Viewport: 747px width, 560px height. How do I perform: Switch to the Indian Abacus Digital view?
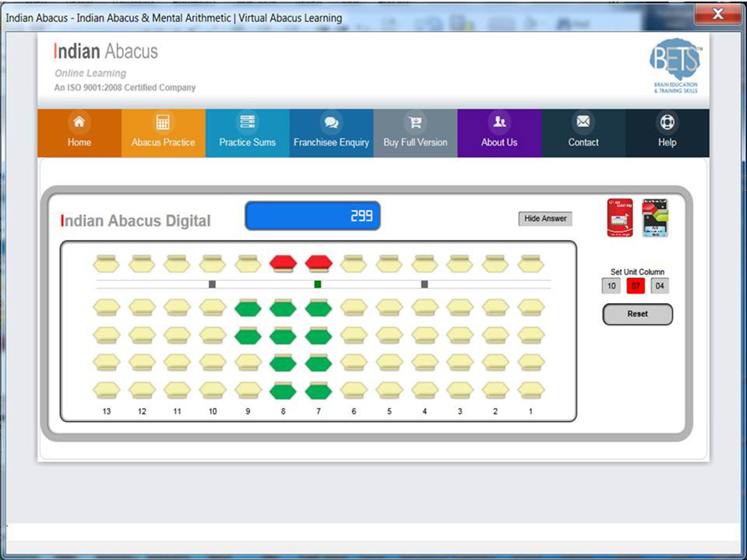pyautogui.click(x=136, y=221)
